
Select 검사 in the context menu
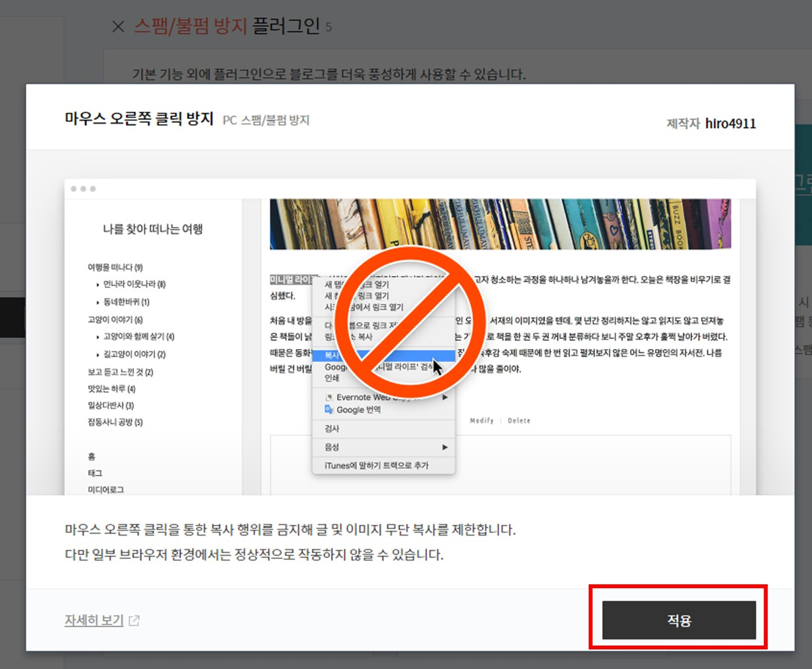(332, 428)
